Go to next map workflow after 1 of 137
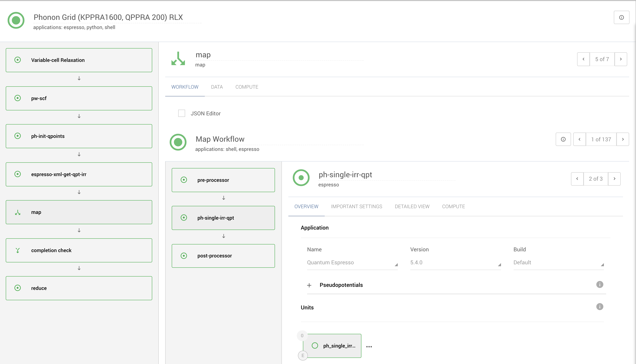 [623, 139]
